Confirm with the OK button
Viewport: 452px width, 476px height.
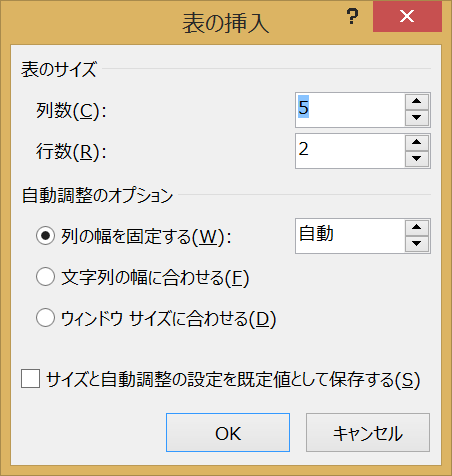point(228,433)
